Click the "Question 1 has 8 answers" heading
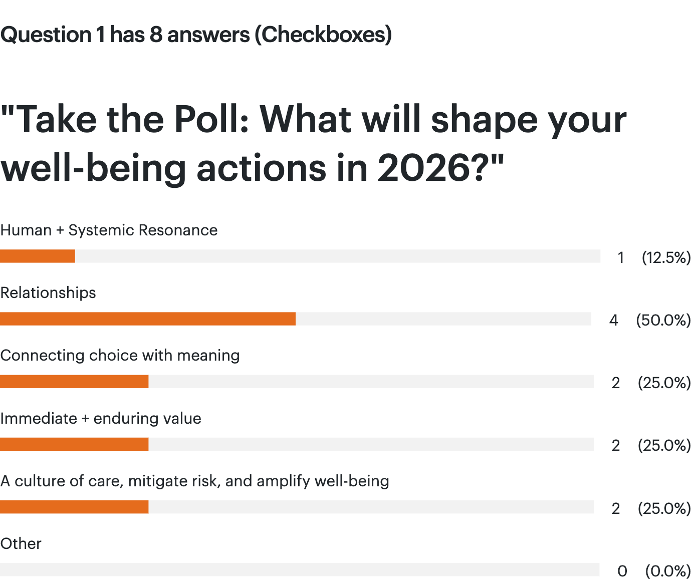700x588 pixels. pyautogui.click(x=196, y=35)
